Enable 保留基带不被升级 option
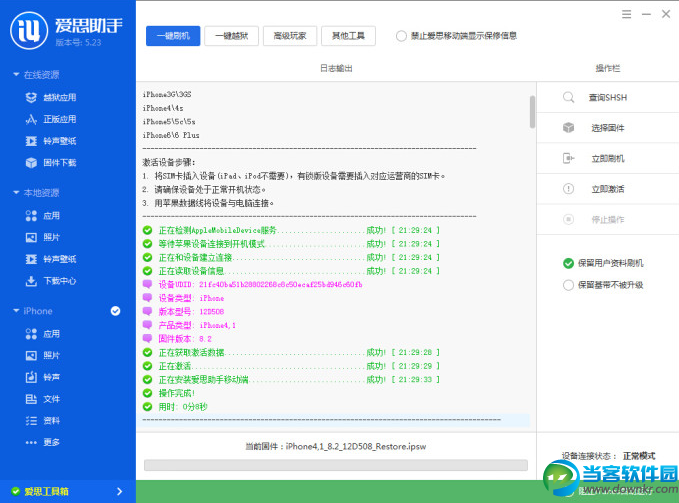679x503 pixels. click(568, 285)
